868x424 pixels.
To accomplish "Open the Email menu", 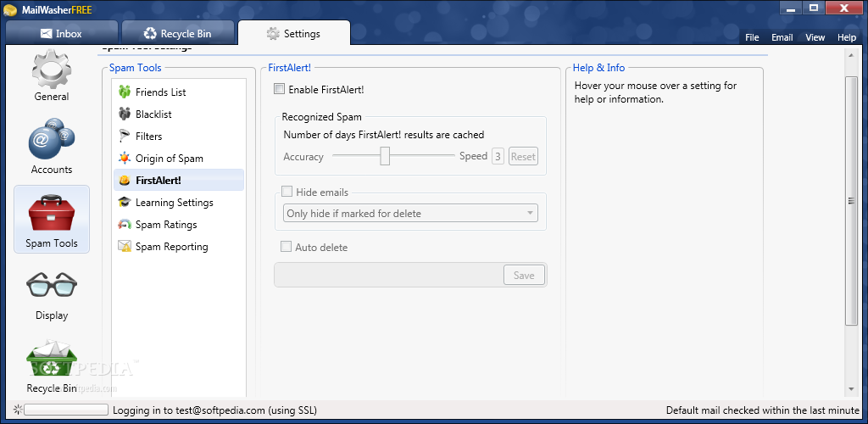I will click(x=782, y=37).
